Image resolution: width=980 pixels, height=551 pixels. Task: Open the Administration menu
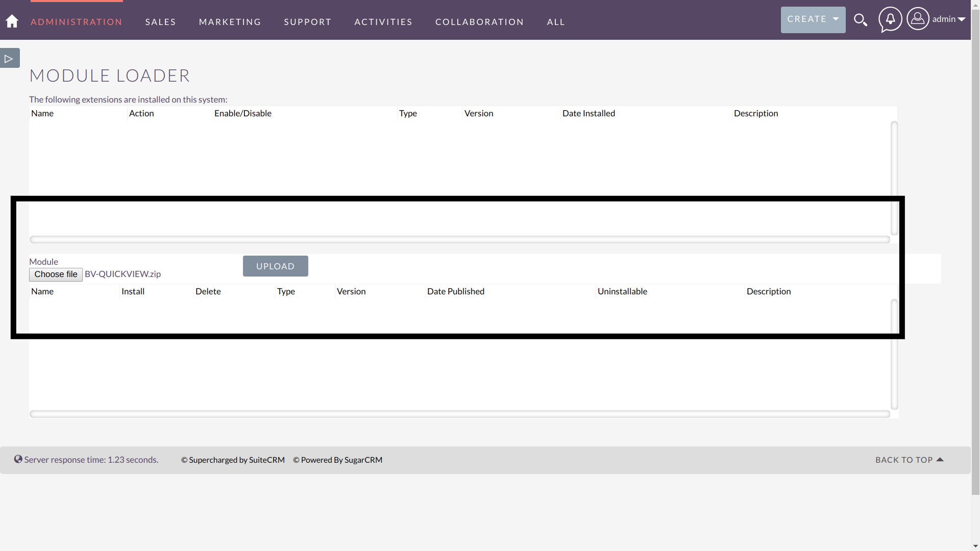[x=77, y=22]
